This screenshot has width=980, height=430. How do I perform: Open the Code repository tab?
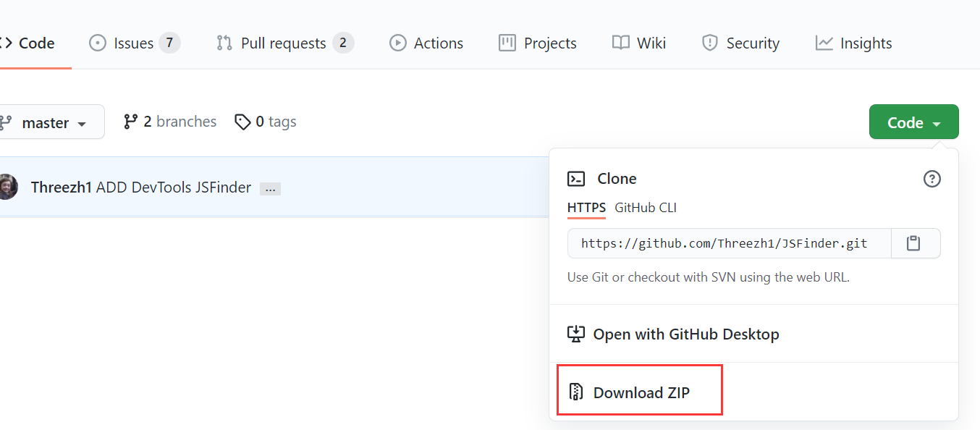coord(28,43)
